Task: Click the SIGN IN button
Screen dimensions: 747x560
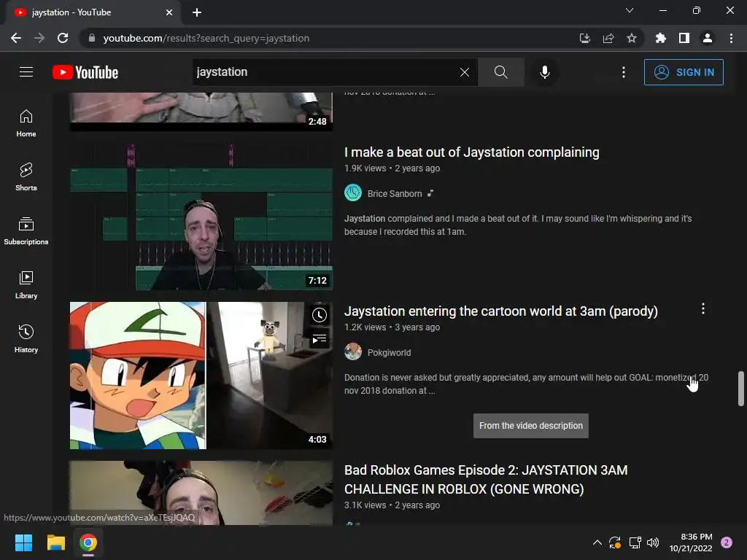Action: tap(684, 72)
